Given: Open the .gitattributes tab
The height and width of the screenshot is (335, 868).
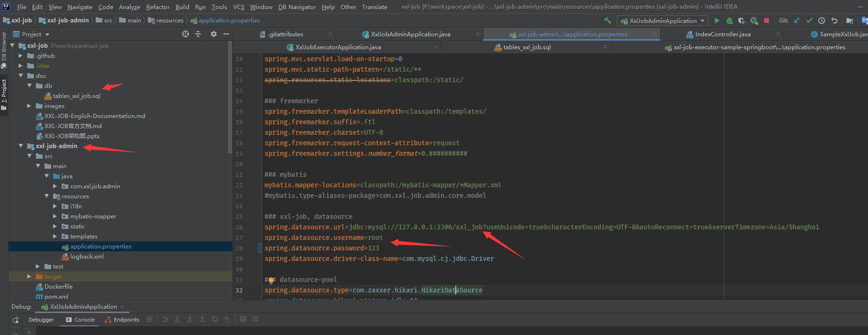Looking at the screenshot, I should pos(286,34).
